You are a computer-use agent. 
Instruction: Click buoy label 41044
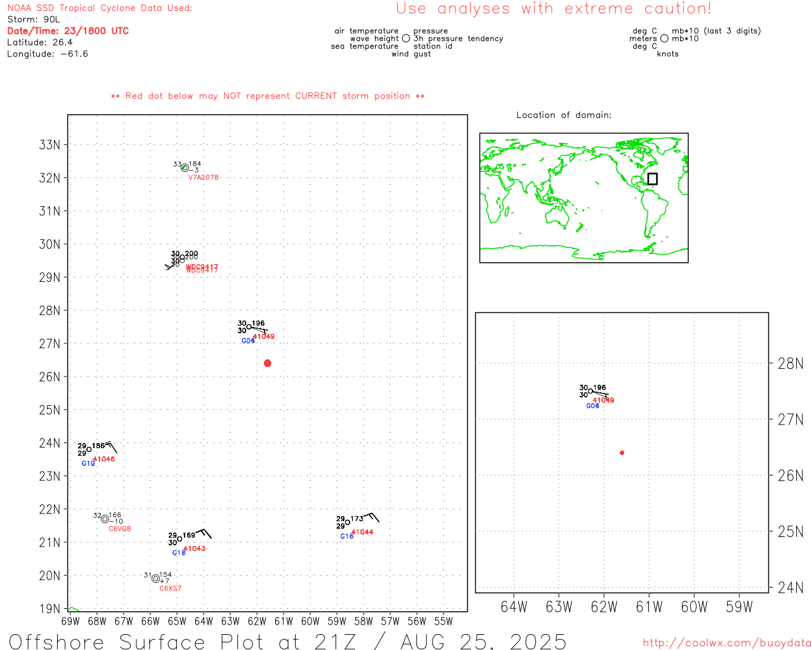click(362, 532)
